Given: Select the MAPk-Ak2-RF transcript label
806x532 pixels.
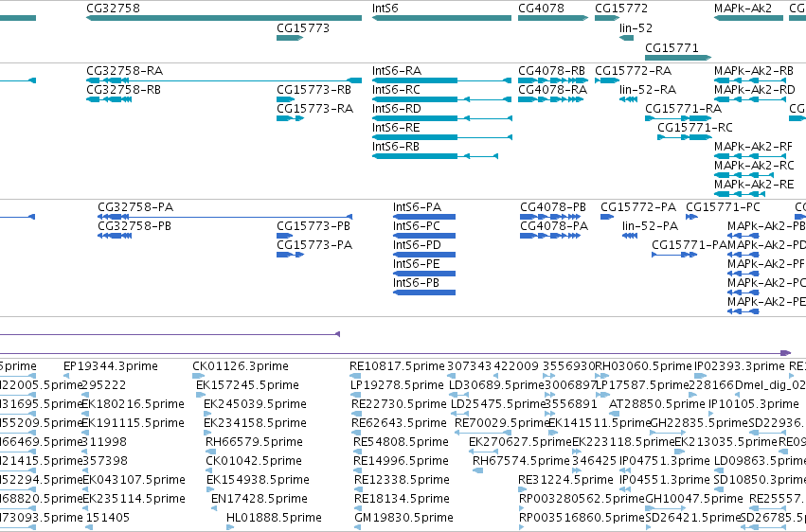Looking at the screenshot, I should tap(753, 147).
